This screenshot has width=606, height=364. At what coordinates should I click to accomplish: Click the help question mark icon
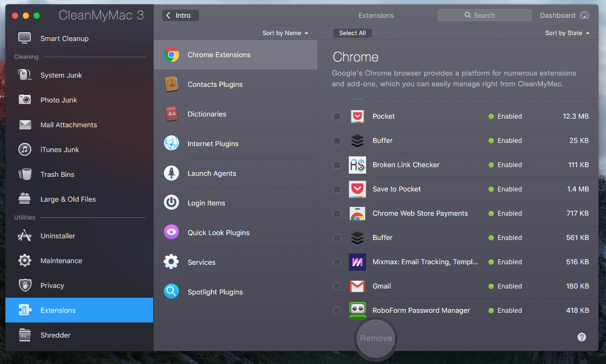click(x=582, y=337)
